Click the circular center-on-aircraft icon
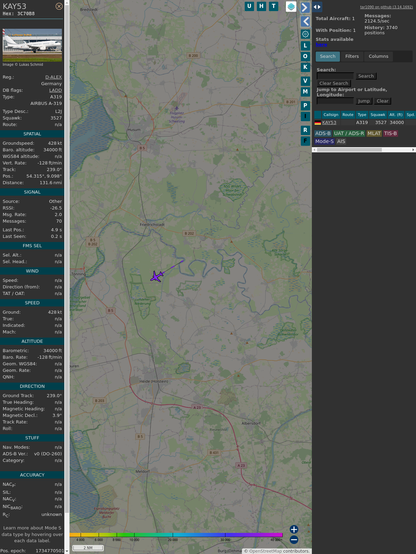Screen dimensions: 416x554 click(305, 34)
